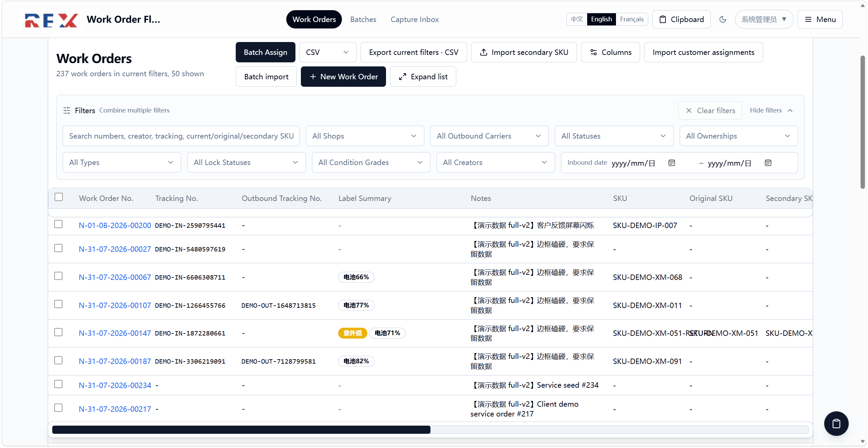This screenshot has height=448, width=868.
Task: Open Columns settings
Action: tap(610, 52)
